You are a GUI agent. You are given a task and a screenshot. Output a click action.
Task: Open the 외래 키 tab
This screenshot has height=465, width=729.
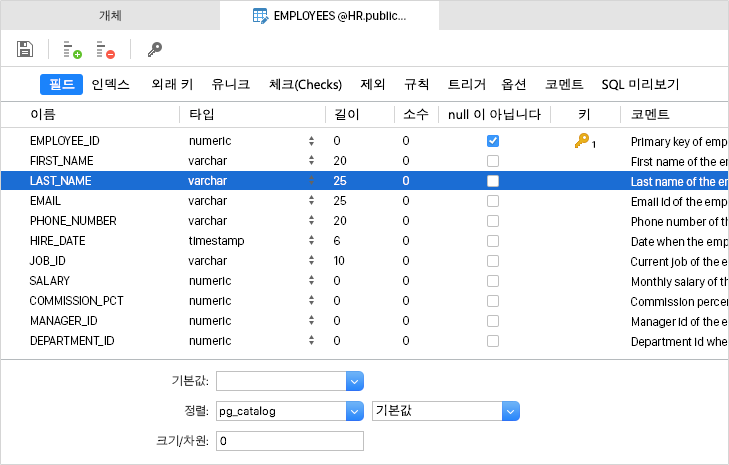[x=172, y=85]
